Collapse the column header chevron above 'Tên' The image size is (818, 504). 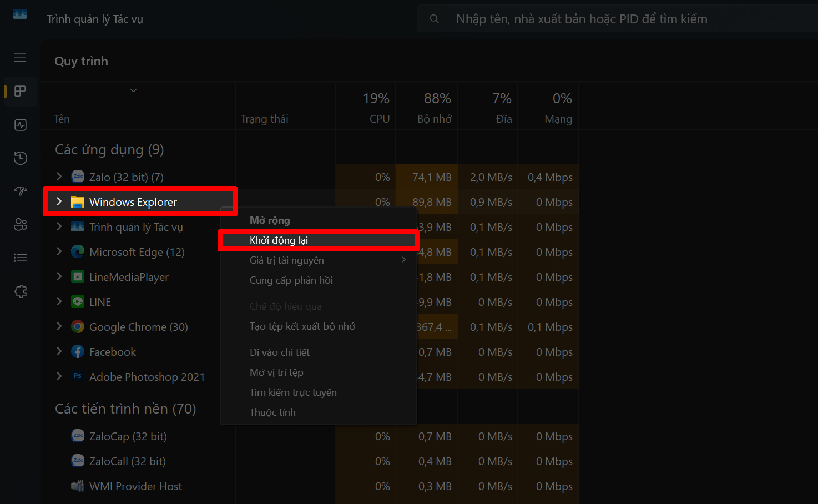[133, 90]
